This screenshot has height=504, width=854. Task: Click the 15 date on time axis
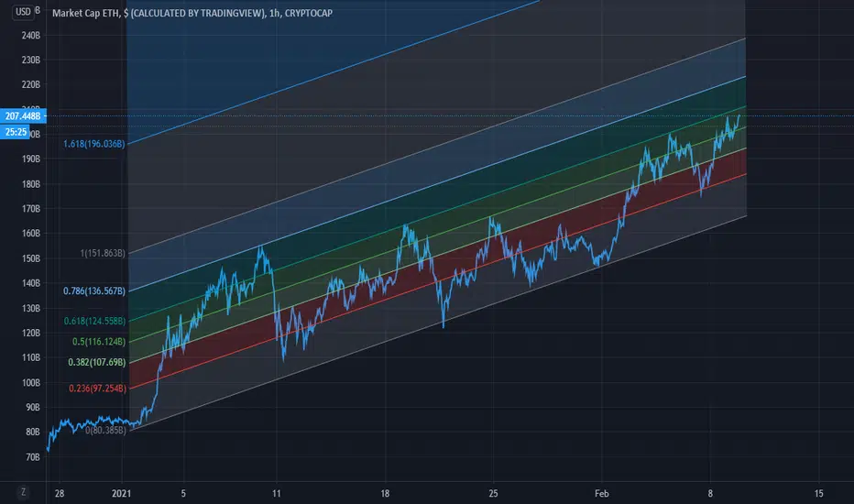click(x=818, y=494)
